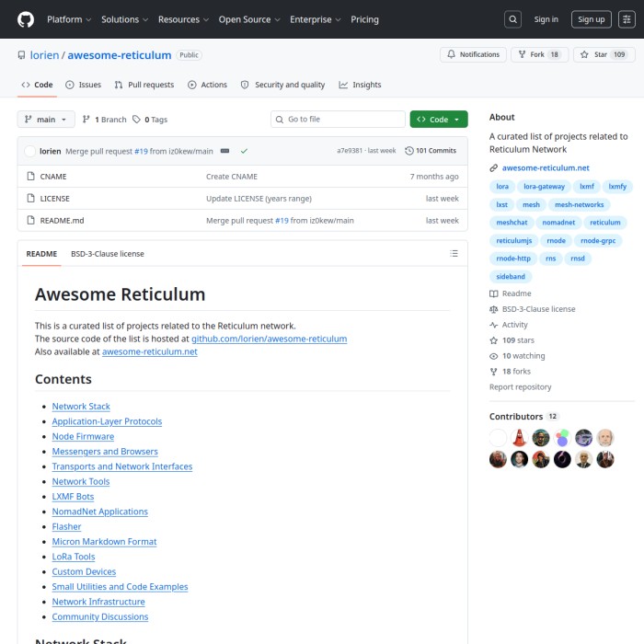The width and height of the screenshot is (644, 644).
Task: Open the 1 Branch link
Action: 104,120
